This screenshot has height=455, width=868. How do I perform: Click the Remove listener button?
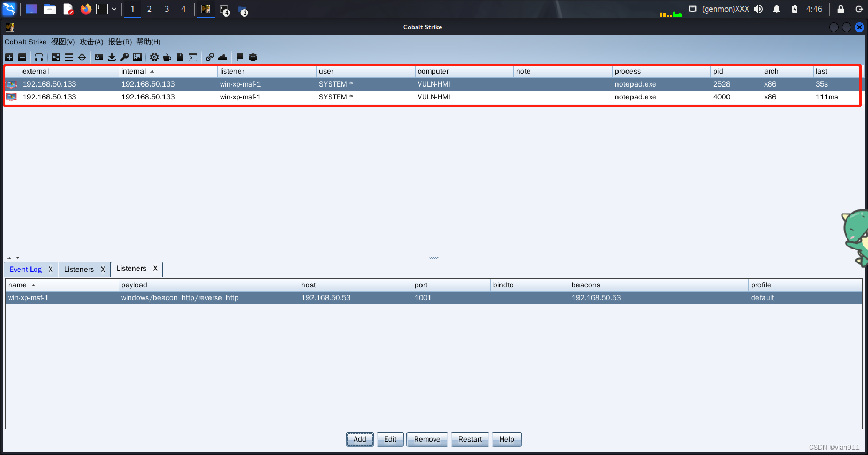pos(427,440)
